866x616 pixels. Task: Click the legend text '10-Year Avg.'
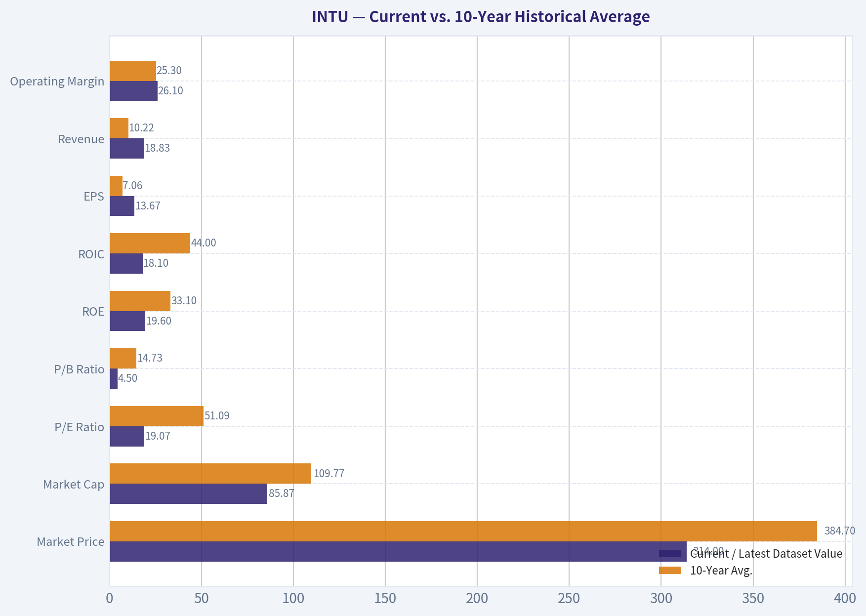click(x=721, y=571)
